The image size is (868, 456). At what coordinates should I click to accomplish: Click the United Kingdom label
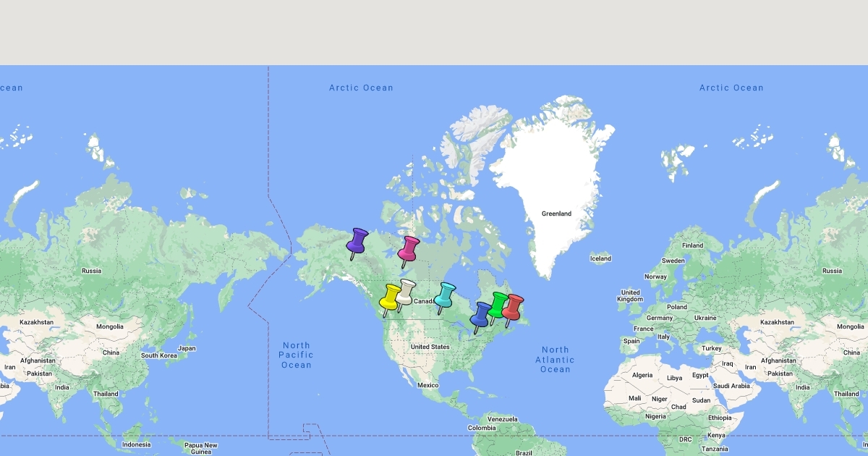point(629,296)
